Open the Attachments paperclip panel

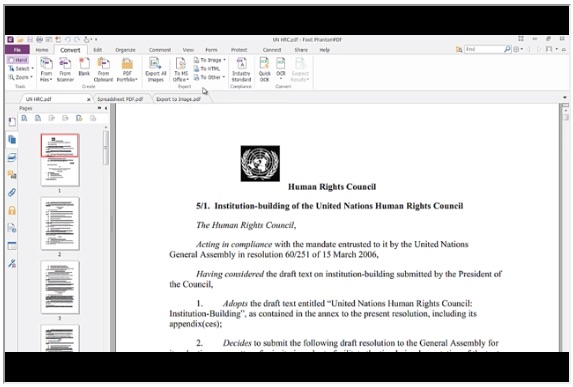[x=12, y=193]
